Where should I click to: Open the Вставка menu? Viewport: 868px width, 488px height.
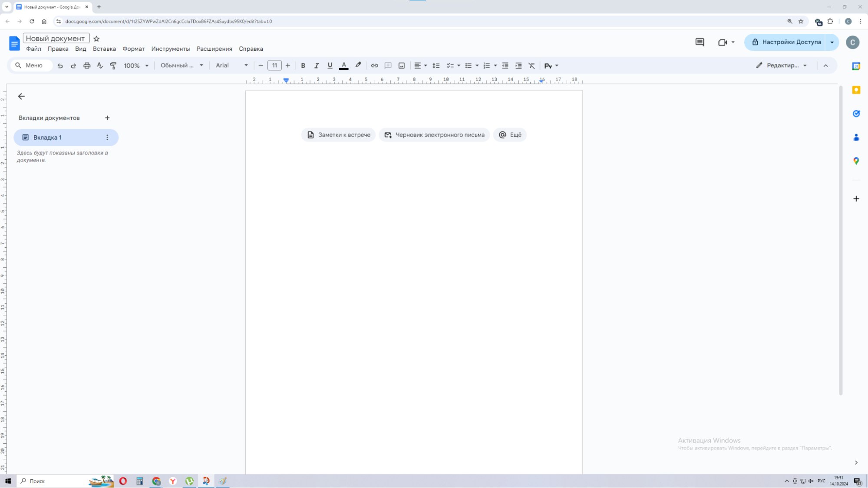104,49
